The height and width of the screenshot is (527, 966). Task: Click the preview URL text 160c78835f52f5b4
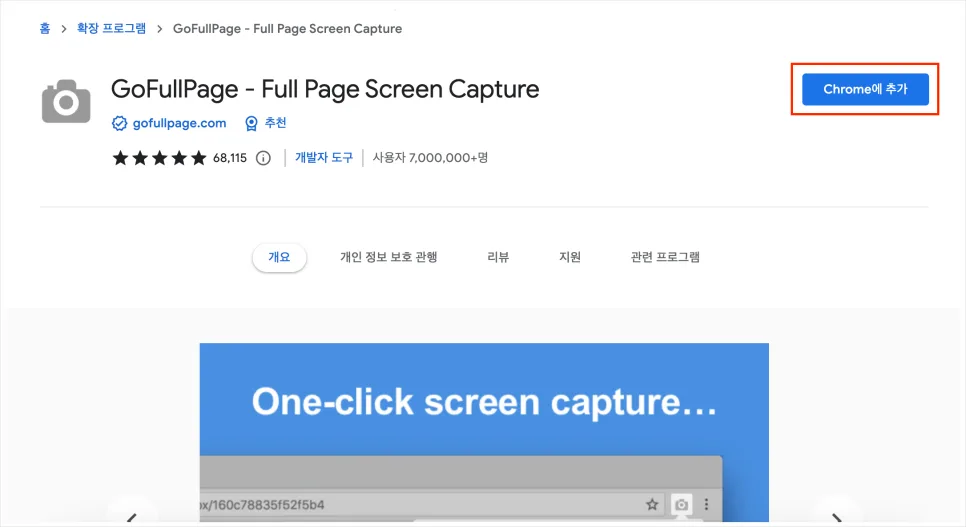(269, 505)
